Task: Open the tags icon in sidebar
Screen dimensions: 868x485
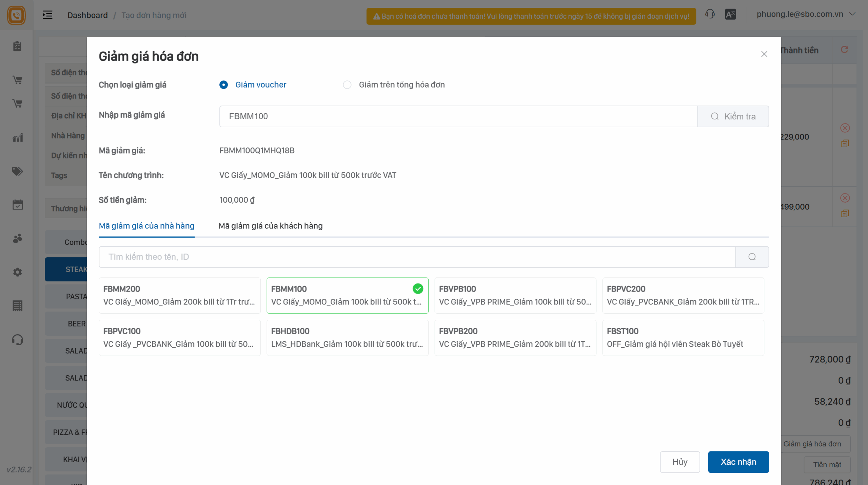Action: coord(17,171)
